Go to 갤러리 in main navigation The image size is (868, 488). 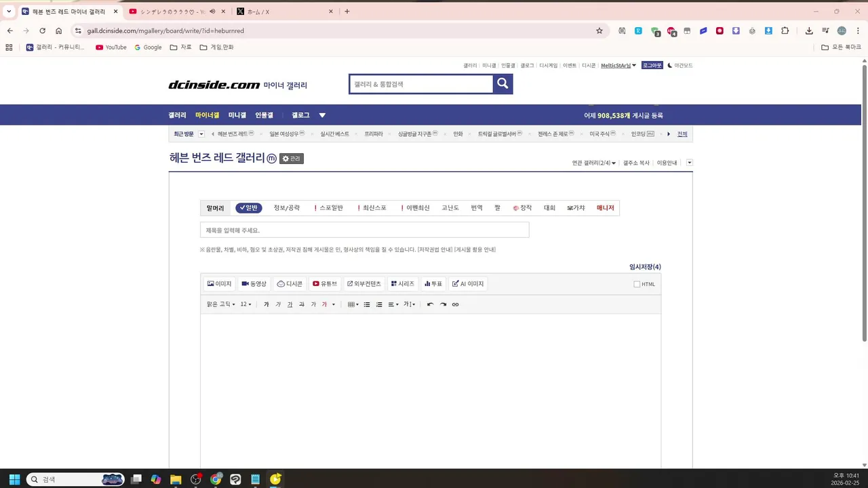click(178, 115)
